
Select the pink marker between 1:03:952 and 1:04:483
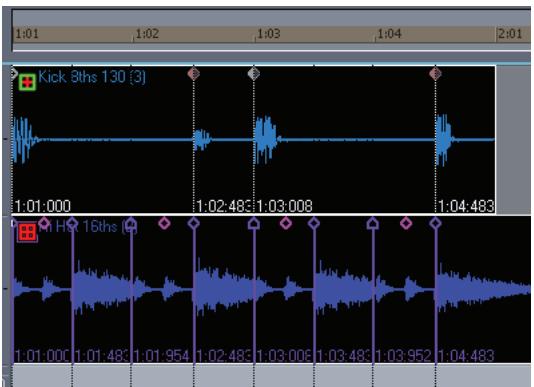pos(406,223)
